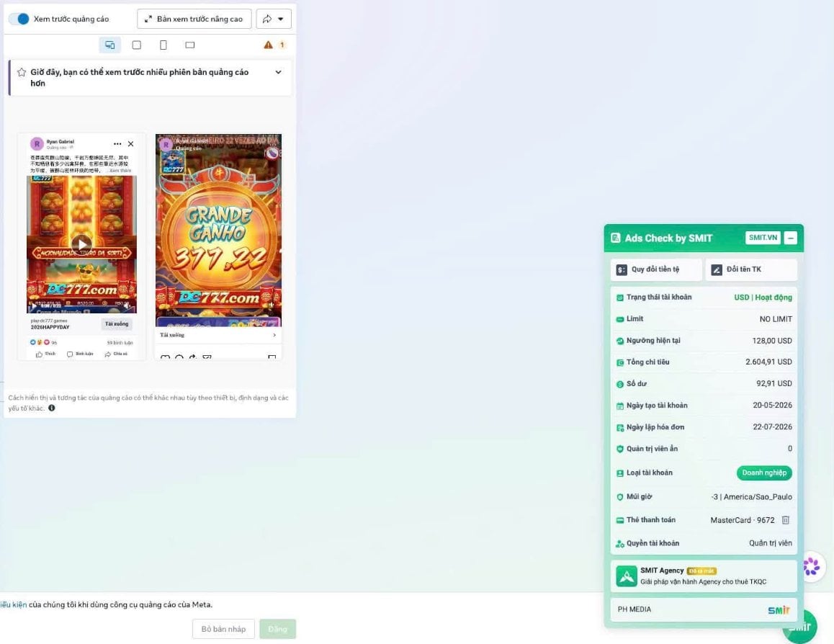The image size is (834, 644).
Task: Click 'Xem thêm' in the ad text
Action: tap(120, 171)
